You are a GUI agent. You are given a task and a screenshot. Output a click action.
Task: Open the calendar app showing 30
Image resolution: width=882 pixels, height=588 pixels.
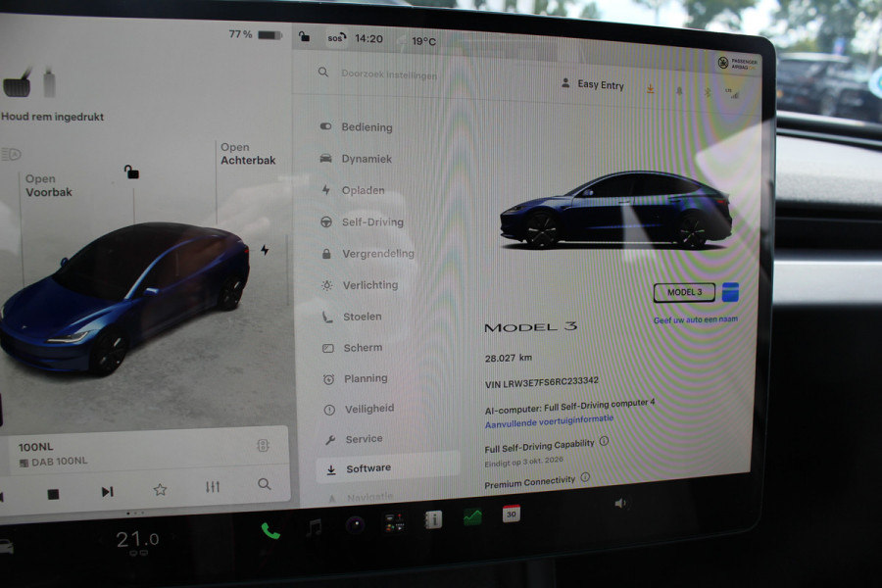(x=511, y=514)
